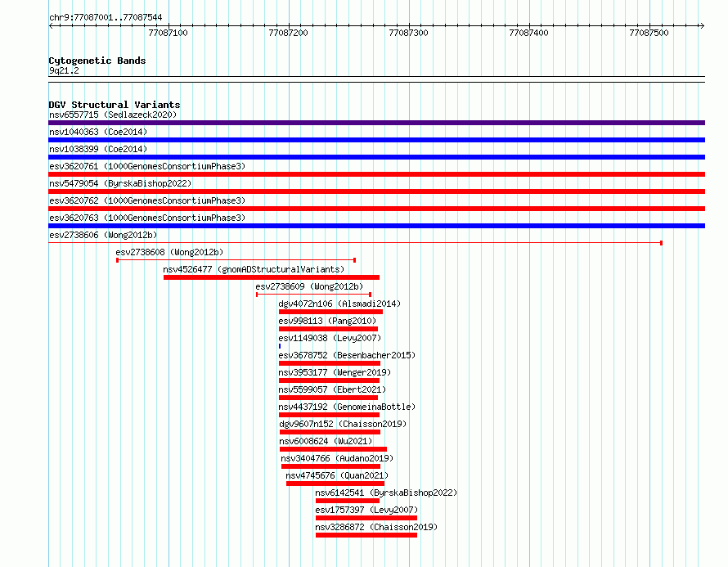The width and height of the screenshot is (728, 567).
Task: Click the red bar under dgv4072n106
Action: click(330, 312)
